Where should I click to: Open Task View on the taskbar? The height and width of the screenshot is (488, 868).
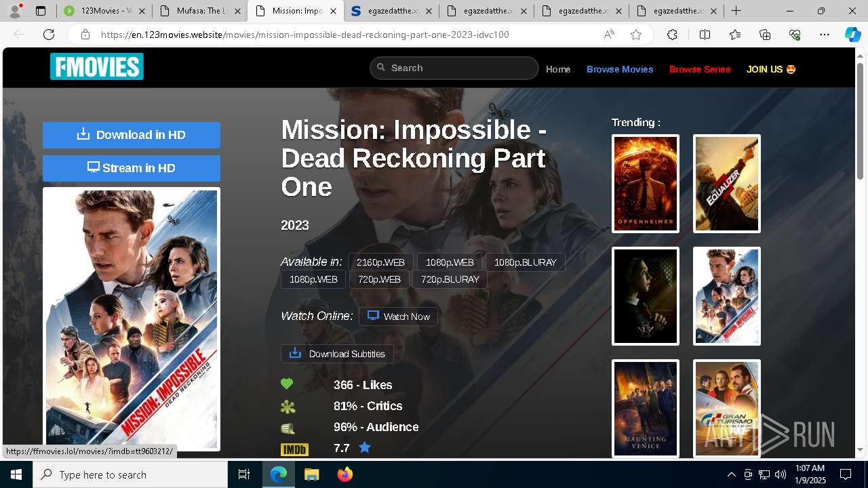[x=244, y=474]
